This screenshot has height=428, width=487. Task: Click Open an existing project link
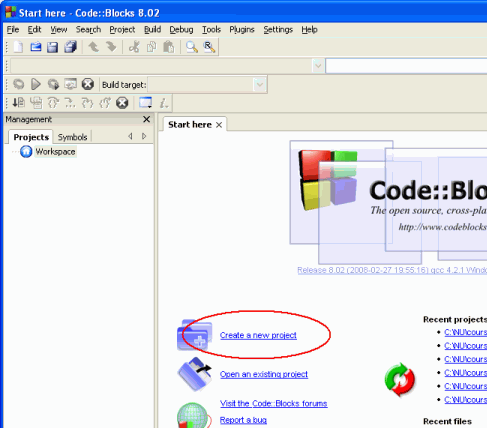(264, 374)
